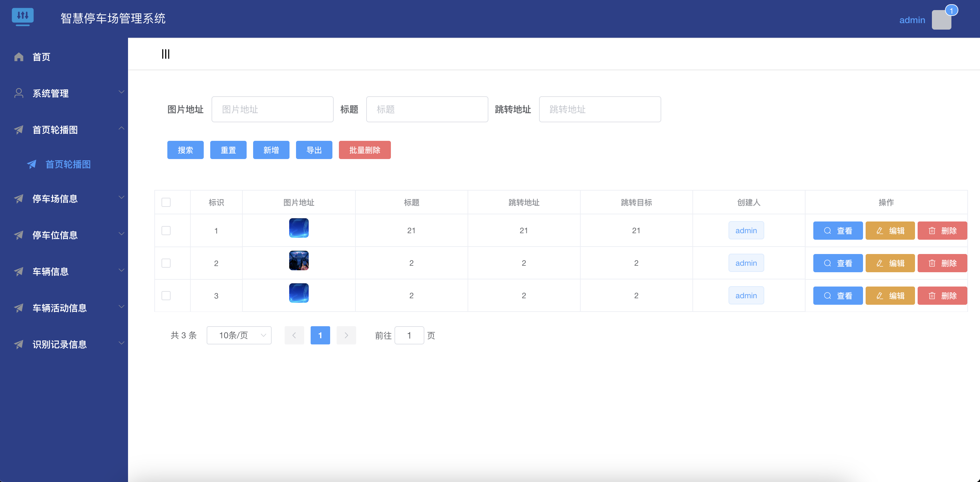Click the admin username link in header

912,20
